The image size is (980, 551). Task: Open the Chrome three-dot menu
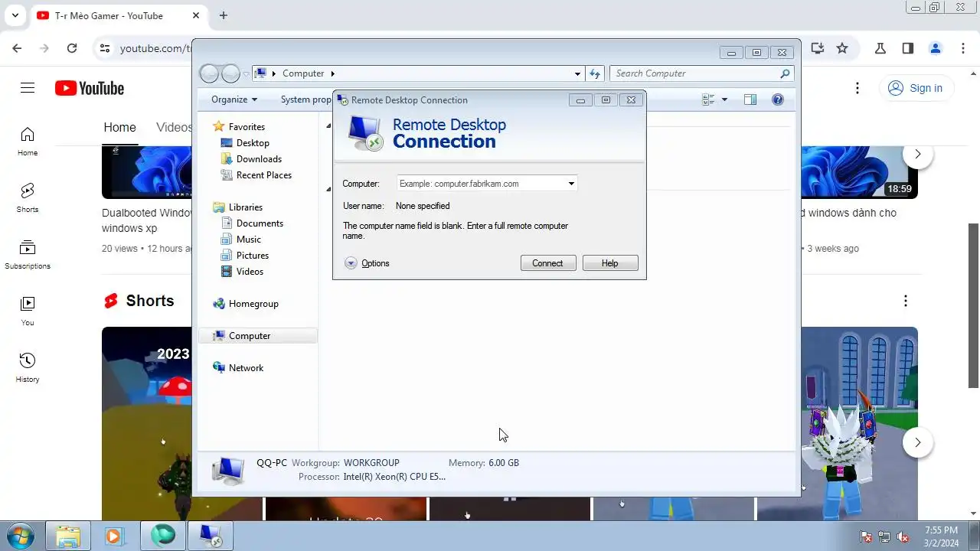(963, 48)
